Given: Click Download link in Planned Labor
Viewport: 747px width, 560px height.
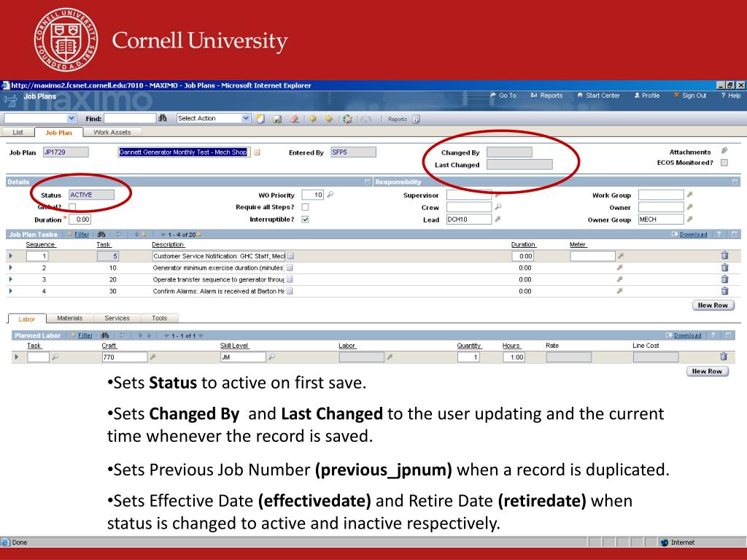Looking at the screenshot, I should pos(687,335).
